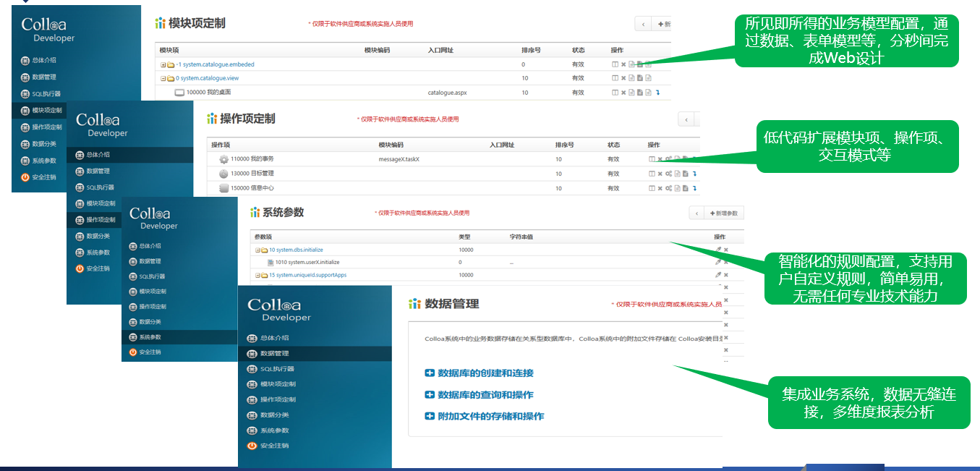This screenshot has height=471, width=980.
Task: Click the catalogue.aspx entry URL cell
Action: pos(446,93)
